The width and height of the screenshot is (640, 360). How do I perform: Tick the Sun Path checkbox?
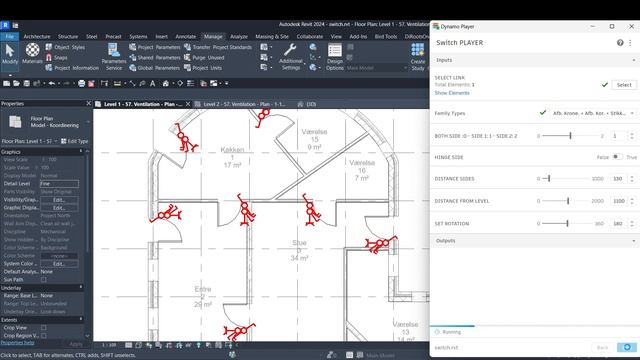(x=44, y=280)
